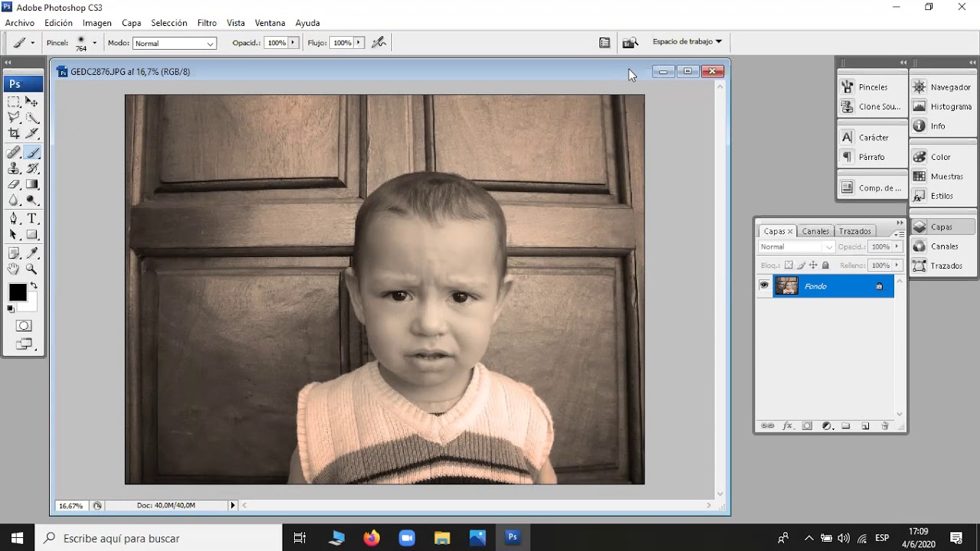Open Espacio de trabajo dropdown

coord(687,42)
